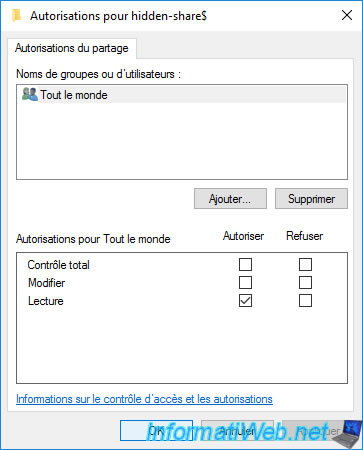
Task: Click the Tout le monde group icon
Action: (30, 94)
